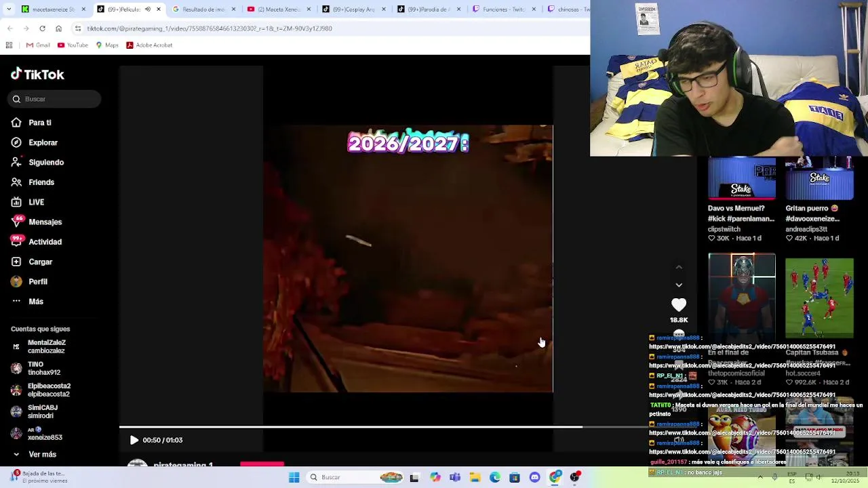Click the browser Home button
This screenshot has width=868, height=488.
coord(58,28)
